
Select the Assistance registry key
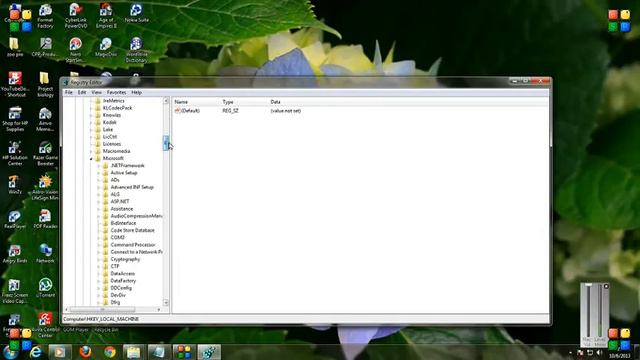(122, 209)
